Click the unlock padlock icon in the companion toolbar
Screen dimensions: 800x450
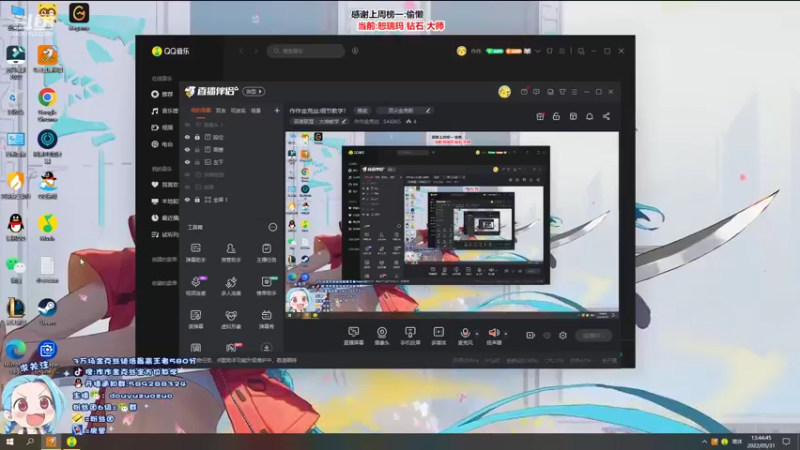click(x=556, y=116)
